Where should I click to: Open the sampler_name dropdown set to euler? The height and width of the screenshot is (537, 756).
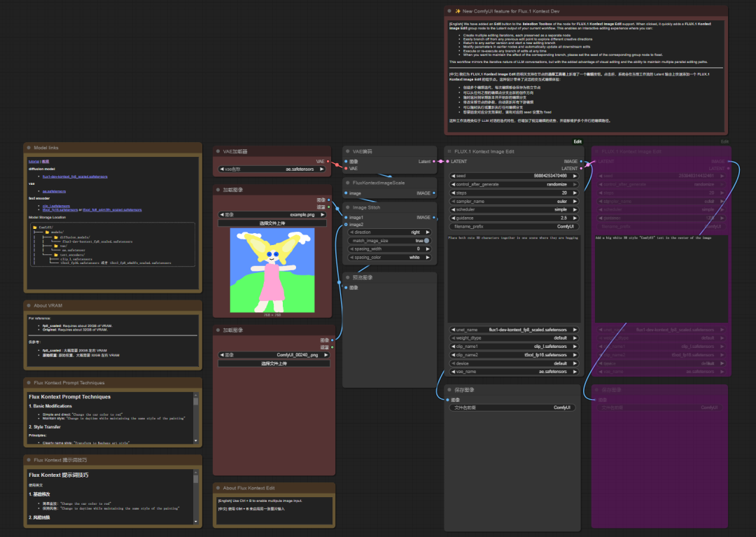click(514, 201)
